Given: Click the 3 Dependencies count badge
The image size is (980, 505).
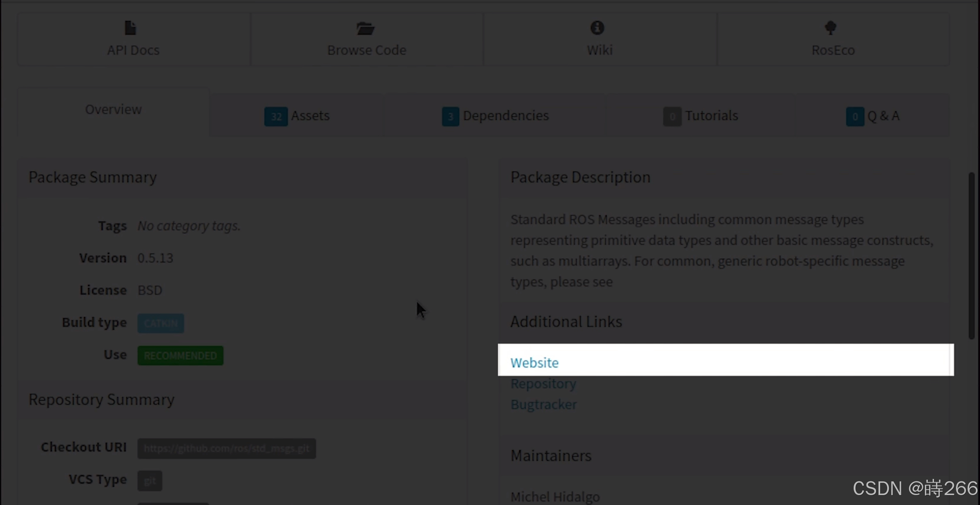Looking at the screenshot, I should click(450, 116).
